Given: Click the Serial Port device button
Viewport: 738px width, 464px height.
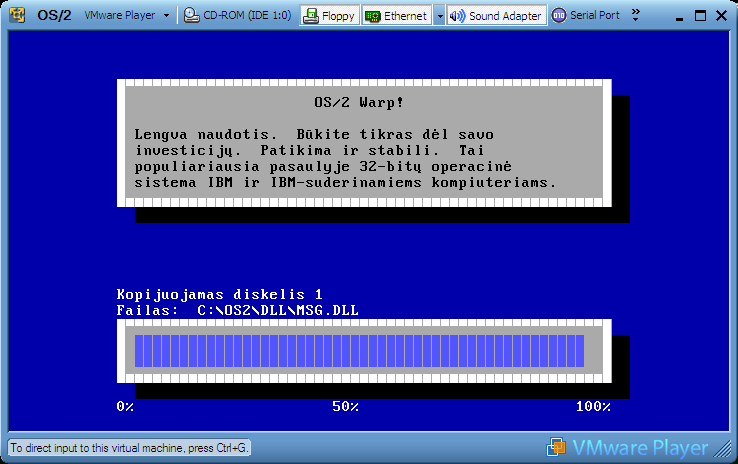Looking at the screenshot, I should tap(586, 16).
